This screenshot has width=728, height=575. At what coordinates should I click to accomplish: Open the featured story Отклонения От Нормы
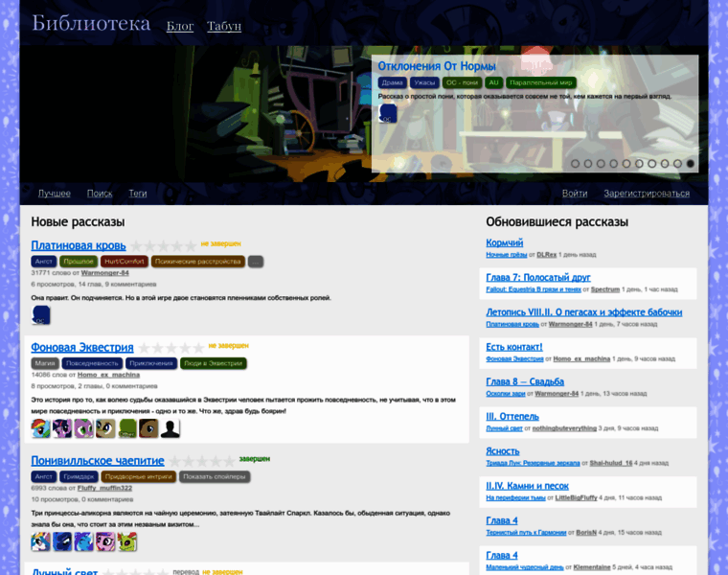click(x=437, y=66)
